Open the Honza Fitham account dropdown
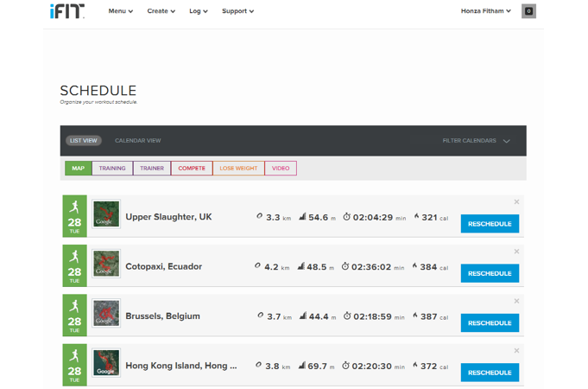The image size is (588, 389). [x=486, y=11]
